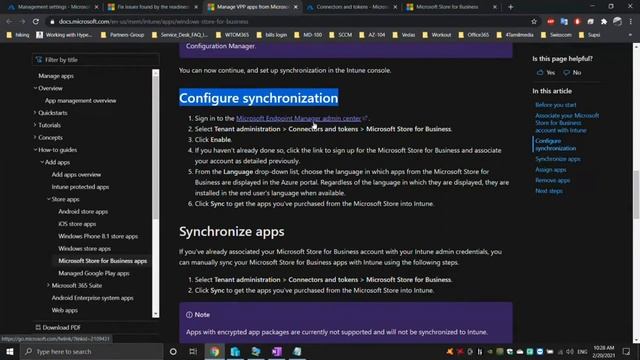
Task: Close the Manage VPP apps tab
Action: (x=296, y=7)
